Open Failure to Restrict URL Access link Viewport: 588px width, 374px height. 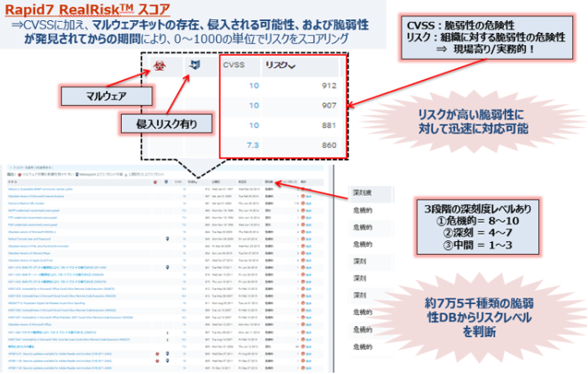pyautogui.click(x=26, y=203)
